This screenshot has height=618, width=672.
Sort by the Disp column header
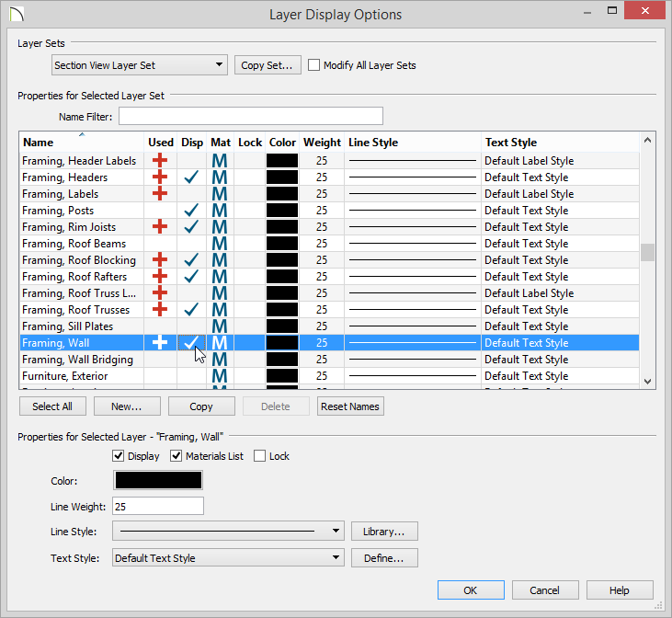click(192, 143)
